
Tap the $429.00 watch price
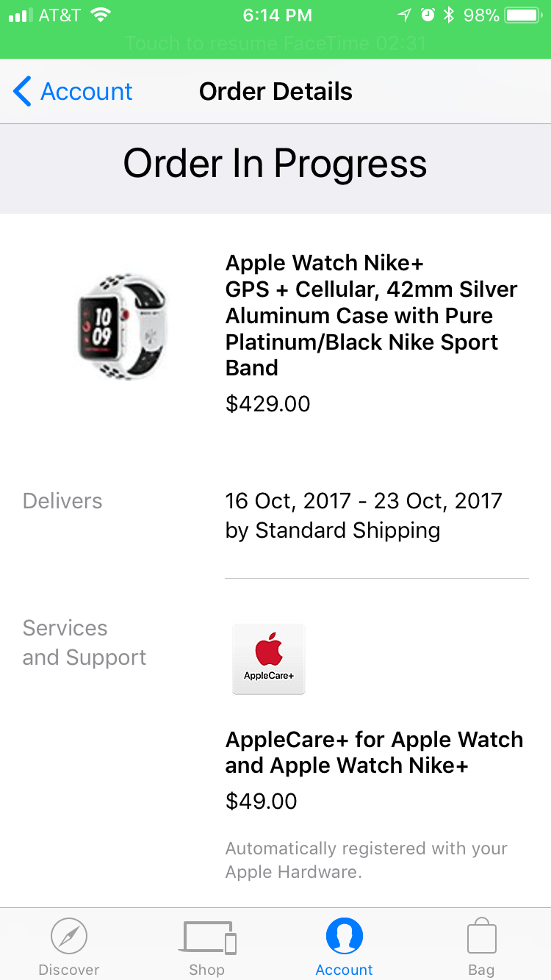[x=268, y=404]
